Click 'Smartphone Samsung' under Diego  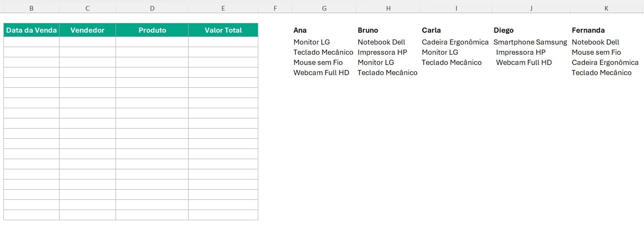tap(530, 42)
